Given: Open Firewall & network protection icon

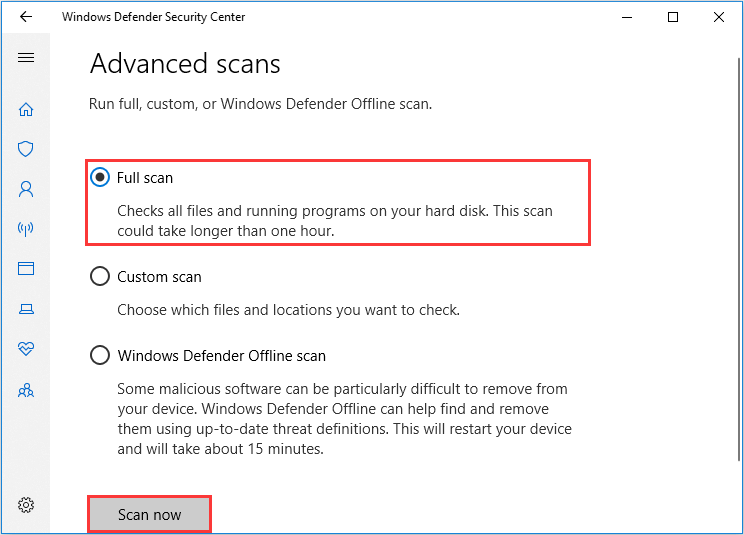Looking at the screenshot, I should [x=26, y=229].
